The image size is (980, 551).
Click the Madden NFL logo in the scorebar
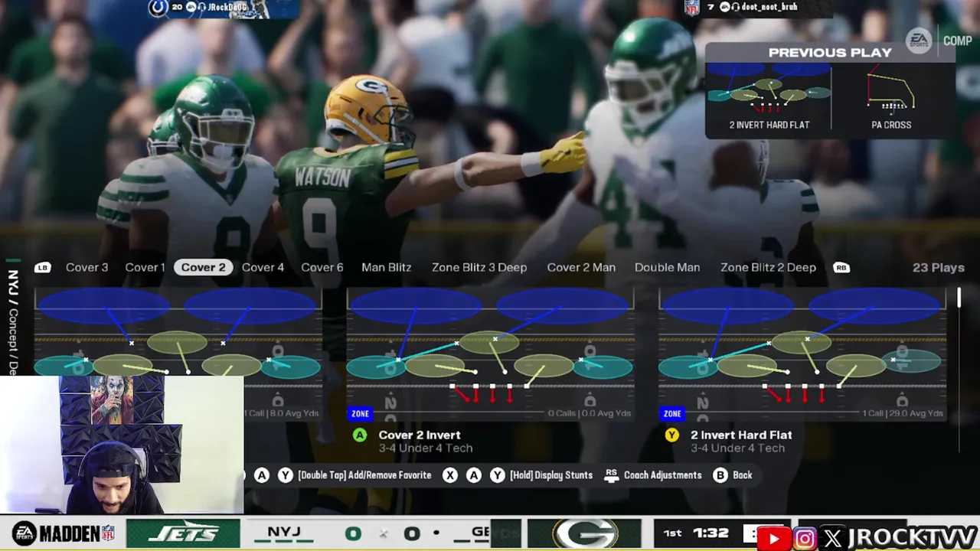click(64, 533)
